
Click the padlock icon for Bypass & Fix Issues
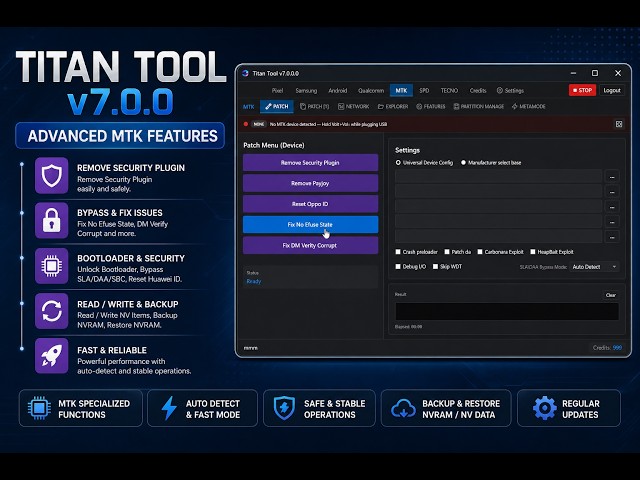tap(52, 220)
